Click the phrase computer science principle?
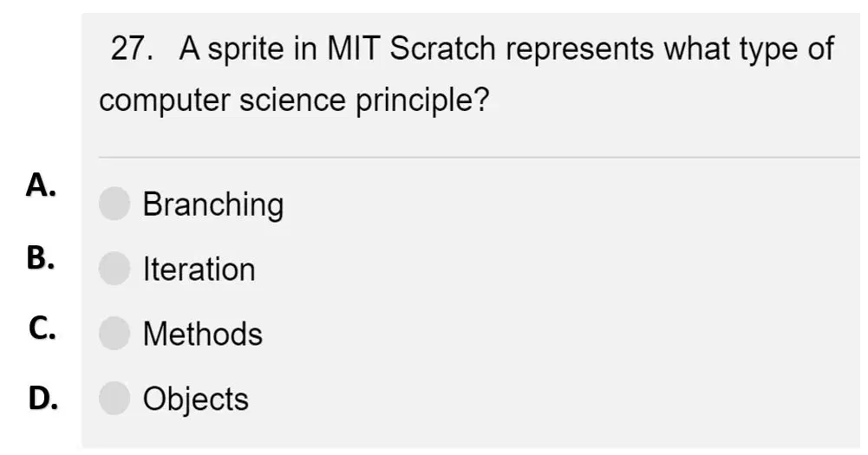Screen dimensions: 868x455 [x=294, y=101]
